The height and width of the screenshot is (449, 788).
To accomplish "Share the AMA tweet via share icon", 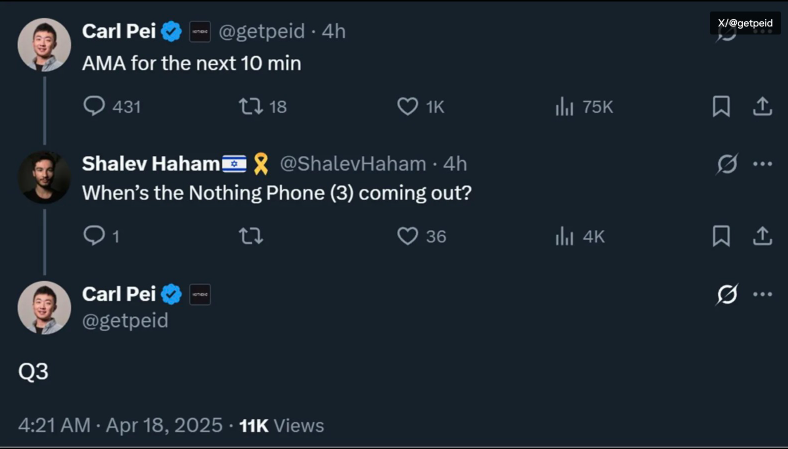I will click(762, 106).
